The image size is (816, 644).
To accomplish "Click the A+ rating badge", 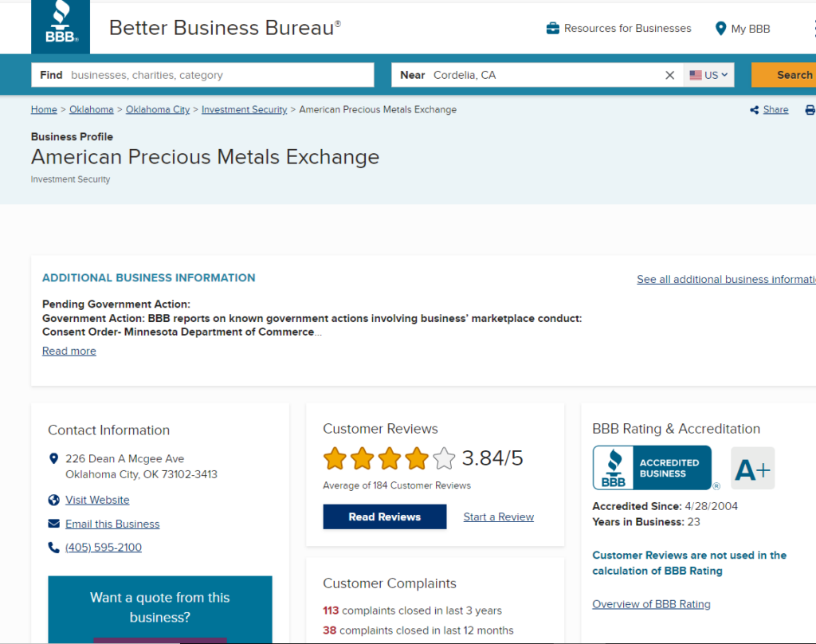I will (752, 468).
